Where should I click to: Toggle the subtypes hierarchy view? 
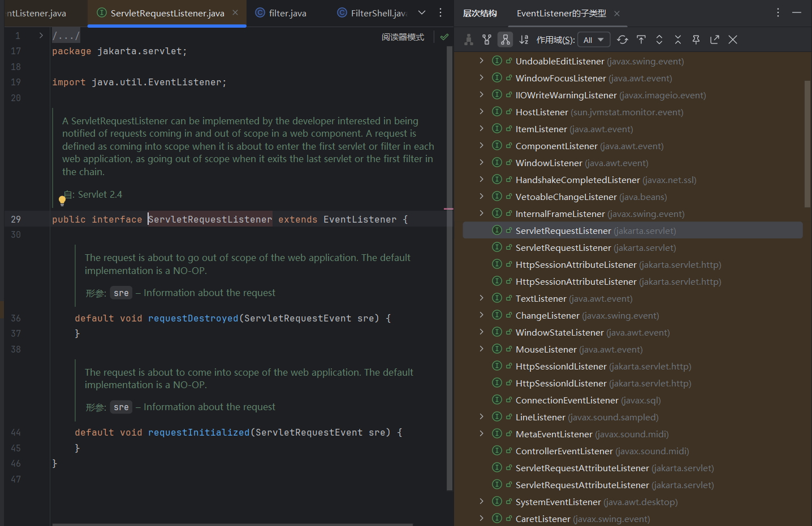pos(505,40)
